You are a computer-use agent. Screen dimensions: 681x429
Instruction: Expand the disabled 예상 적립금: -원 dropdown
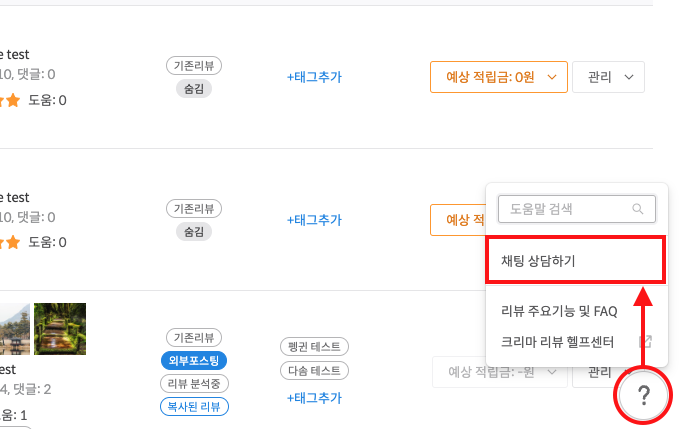pyautogui.click(x=499, y=372)
